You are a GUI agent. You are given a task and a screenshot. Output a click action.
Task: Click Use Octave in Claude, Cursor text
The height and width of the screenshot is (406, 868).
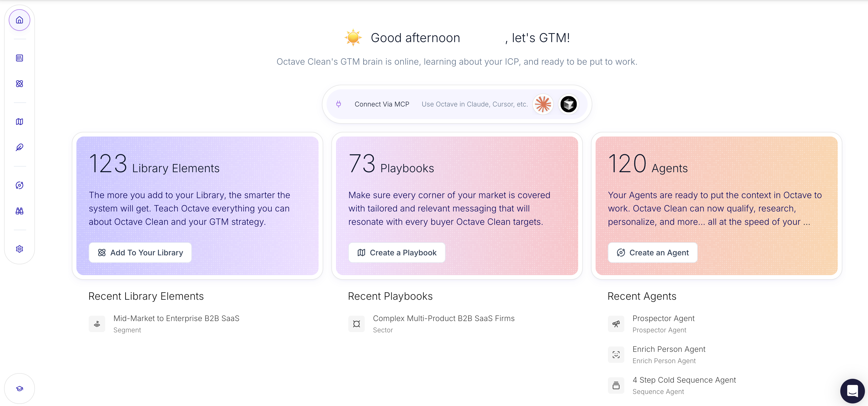pyautogui.click(x=475, y=104)
